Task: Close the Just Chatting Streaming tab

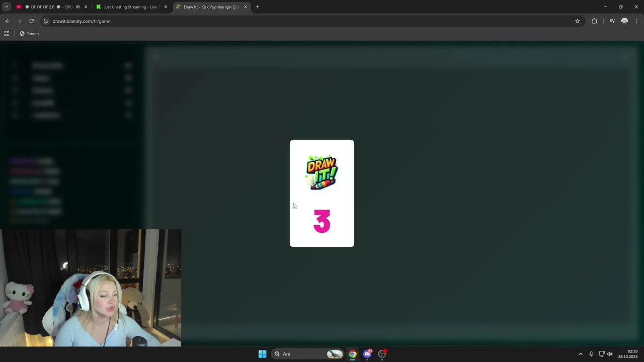Action: 166,7
